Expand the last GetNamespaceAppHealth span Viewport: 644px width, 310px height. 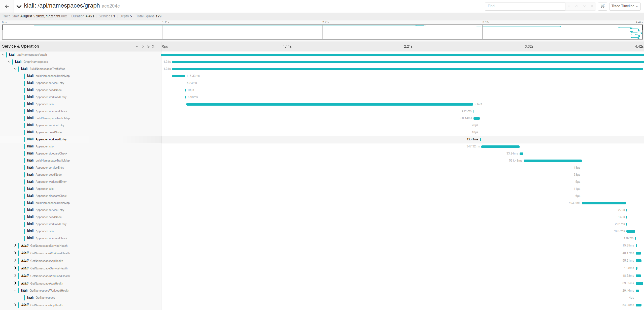click(15, 305)
